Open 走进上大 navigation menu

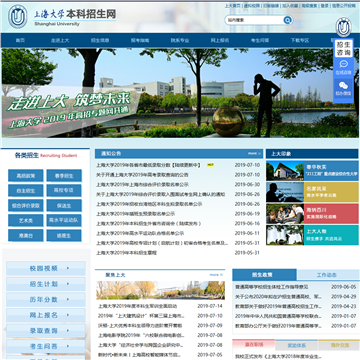click(x=60, y=40)
